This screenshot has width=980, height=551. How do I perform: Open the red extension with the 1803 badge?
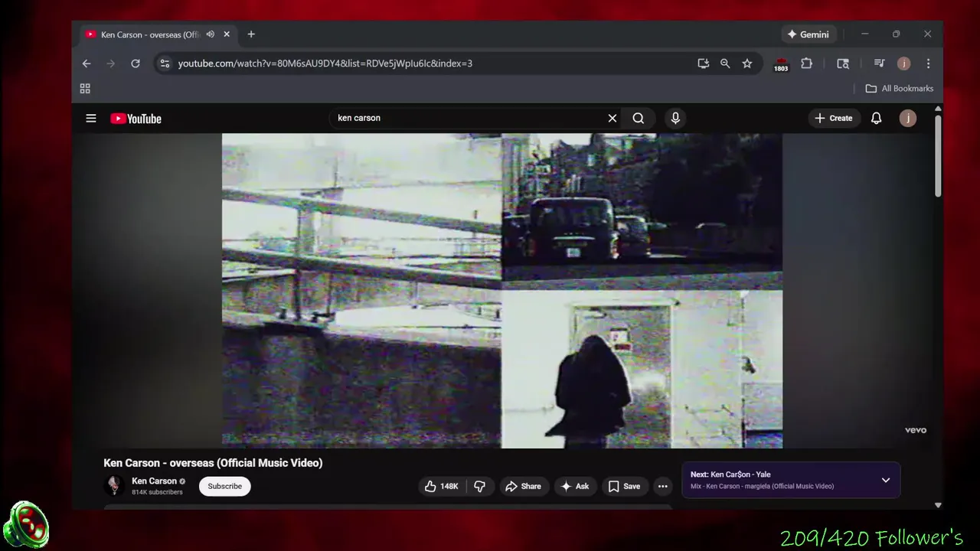[x=781, y=64]
